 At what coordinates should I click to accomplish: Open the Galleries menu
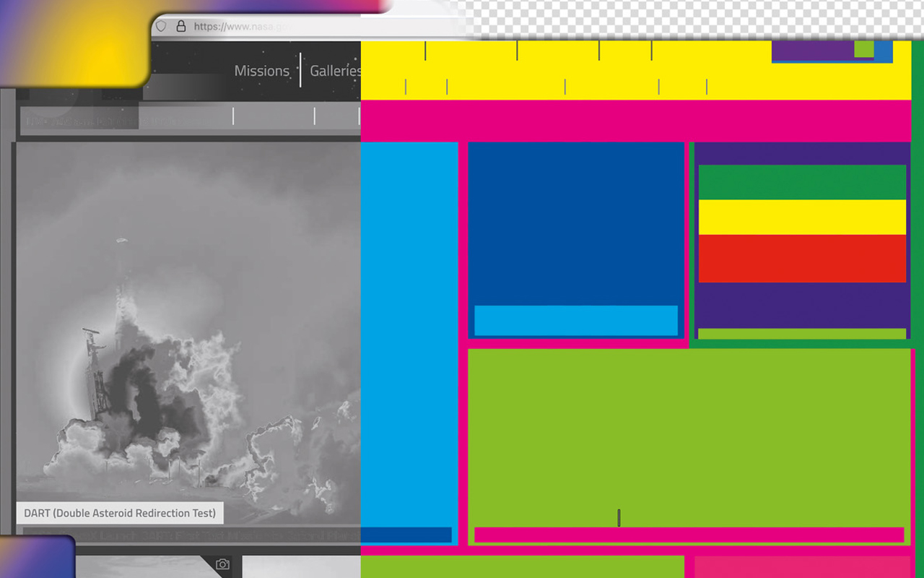pyautogui.click(x=335, y=71)
